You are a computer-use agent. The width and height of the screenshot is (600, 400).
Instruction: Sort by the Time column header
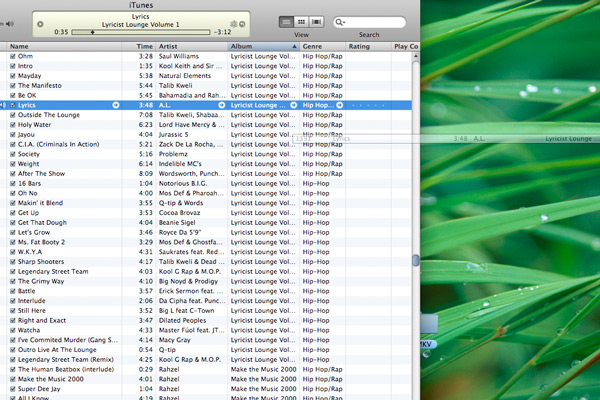pyautogui.click(x=139, y=46)
